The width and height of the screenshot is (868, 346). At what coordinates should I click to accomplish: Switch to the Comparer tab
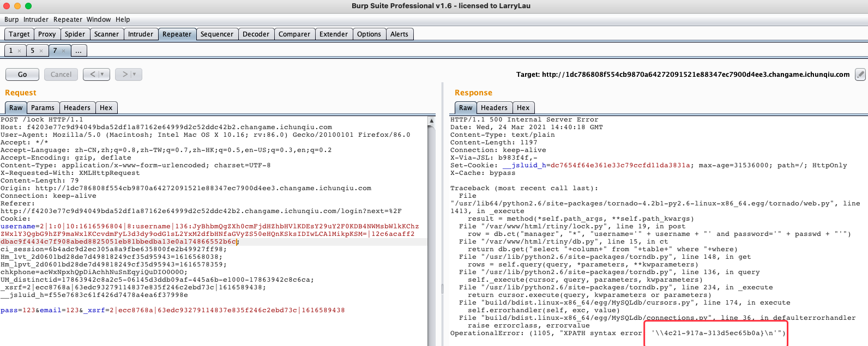tap(294, 34)
